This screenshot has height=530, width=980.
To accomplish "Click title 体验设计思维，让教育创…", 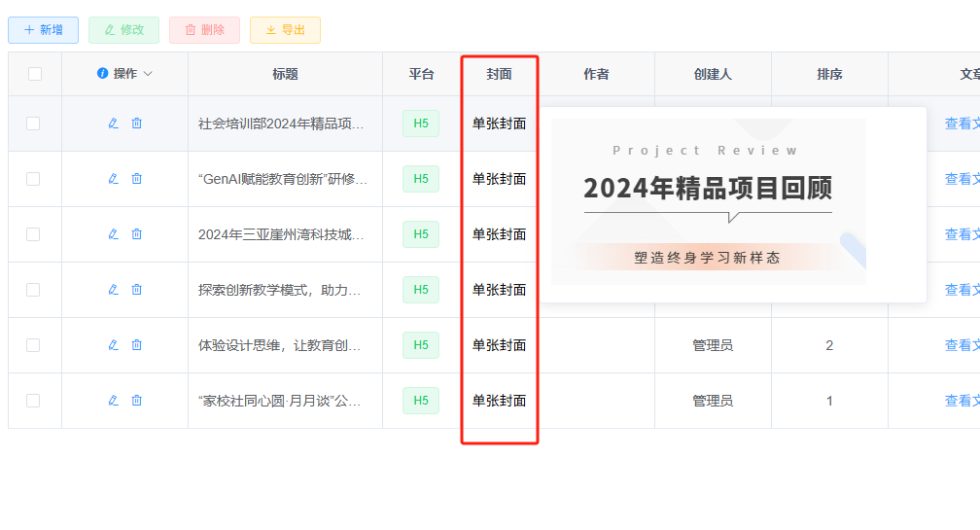I will [x=279, y=345].
